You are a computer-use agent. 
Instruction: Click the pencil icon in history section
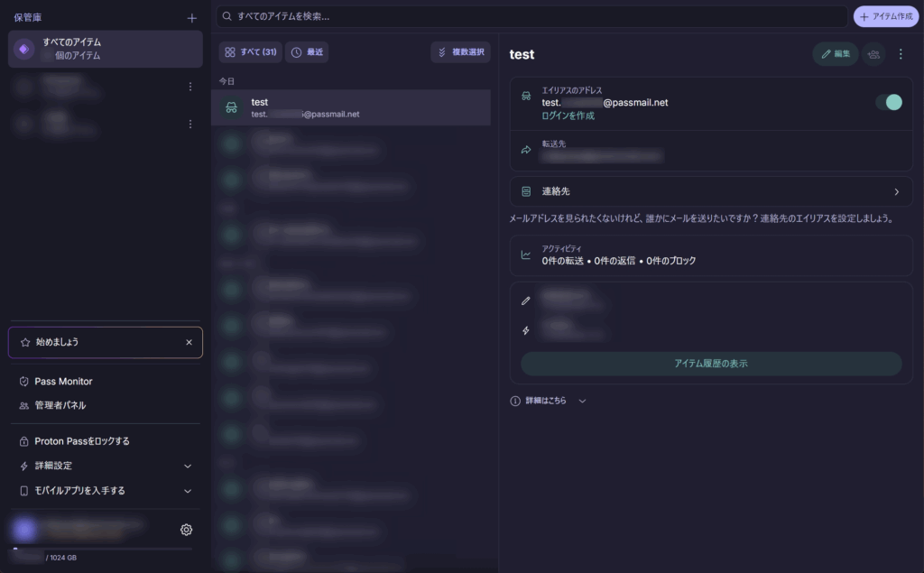526,300
